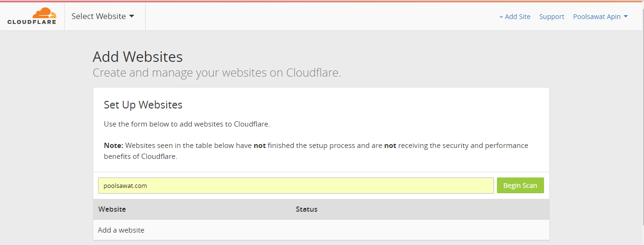Click the Status column header
Screen dimensions: 644x245
[307, 209]
